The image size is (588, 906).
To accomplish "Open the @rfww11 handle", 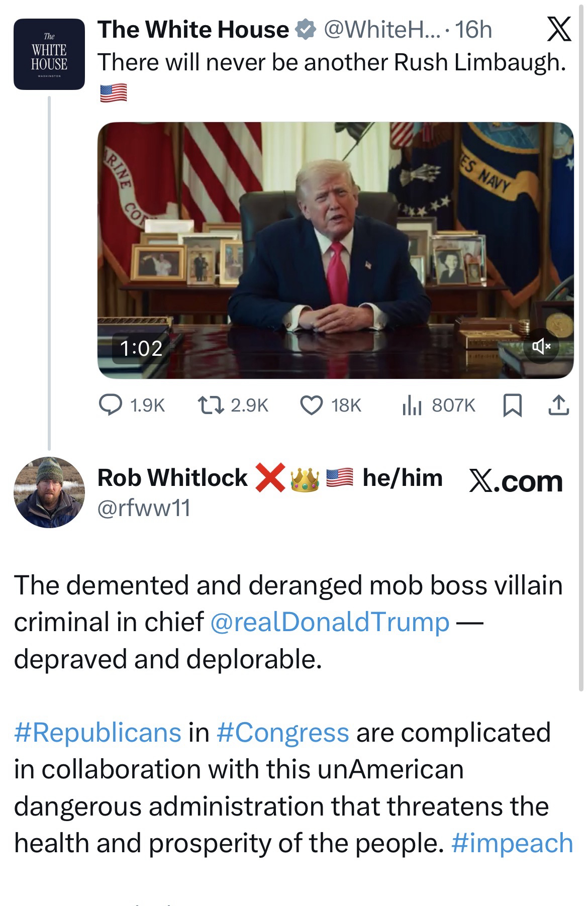I will click(144, 508).
